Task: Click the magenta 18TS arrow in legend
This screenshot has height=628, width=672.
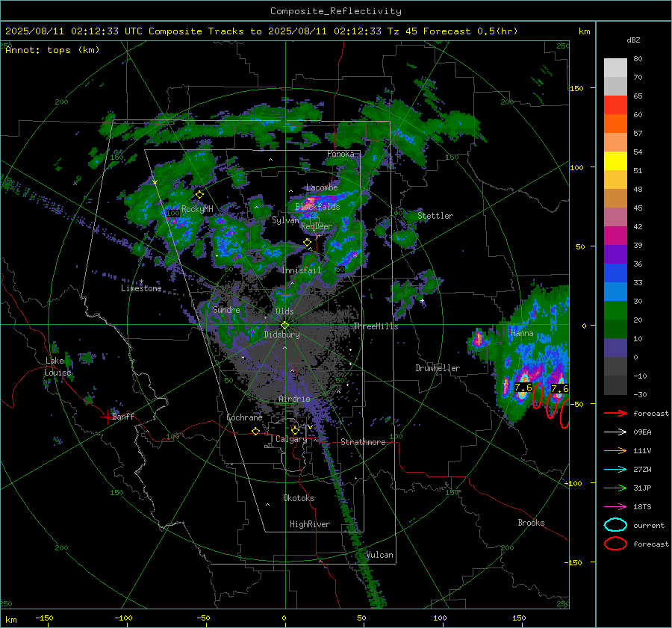Action: [615, 507]
